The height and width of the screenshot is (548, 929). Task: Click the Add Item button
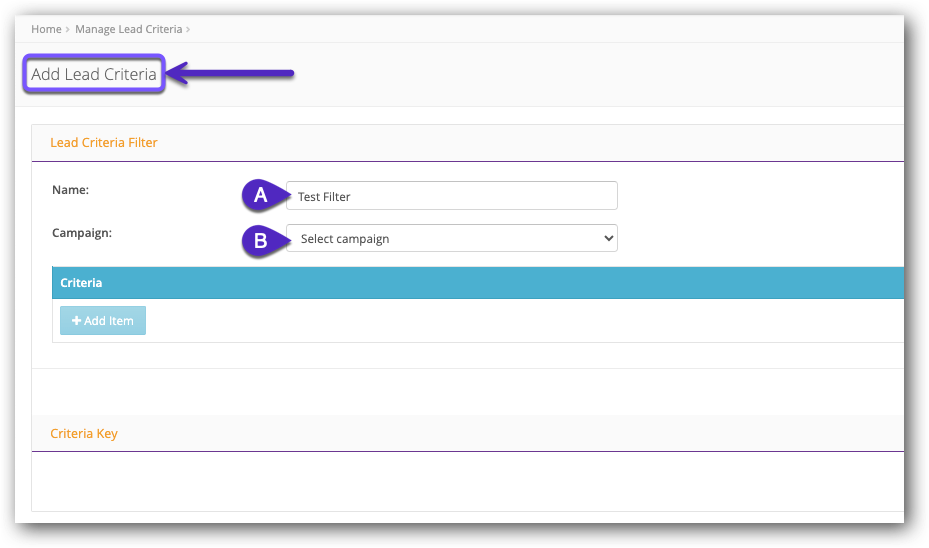pos(103,321)
